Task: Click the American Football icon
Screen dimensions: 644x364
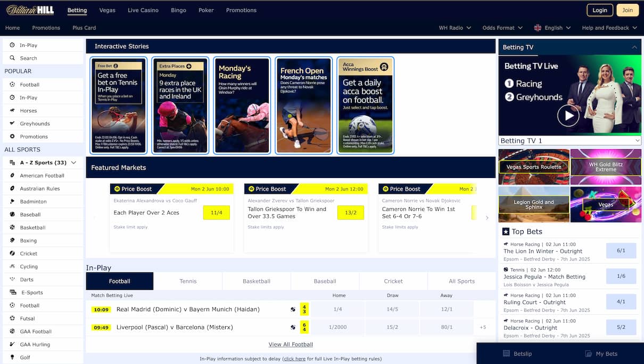Action: [12, 175]
